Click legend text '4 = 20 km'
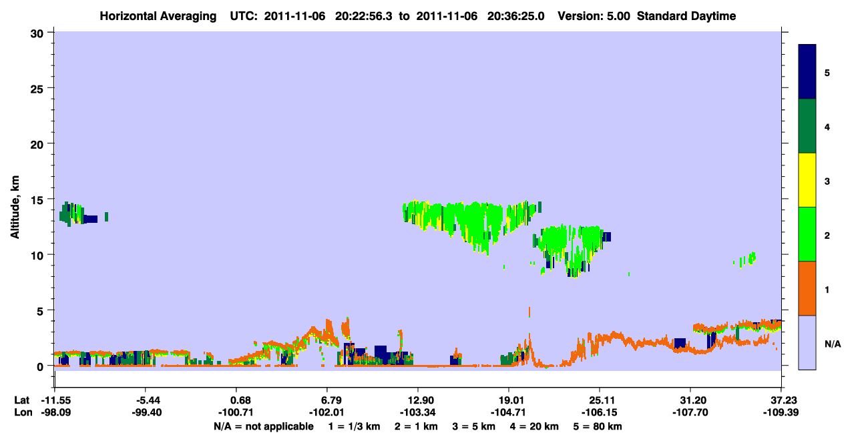Screen dimensions: 868x445 pos(535,426)
